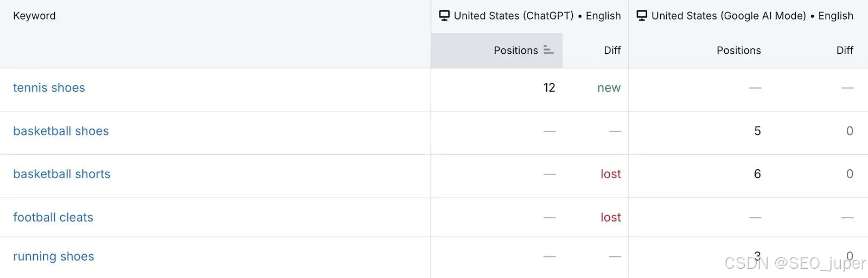Open the basketball shorts keyword link
The width and height of the screenshot is (868, 278).
pyautogui.click(x=62, y=174)
